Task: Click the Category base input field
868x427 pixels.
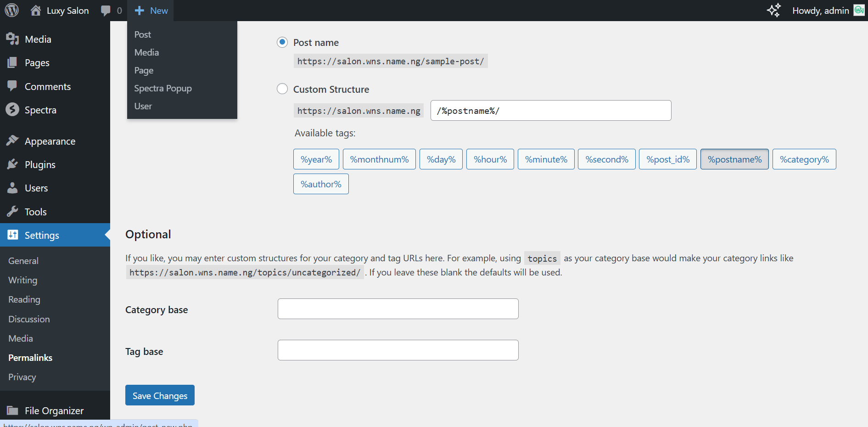Action: tap(398, 309)
